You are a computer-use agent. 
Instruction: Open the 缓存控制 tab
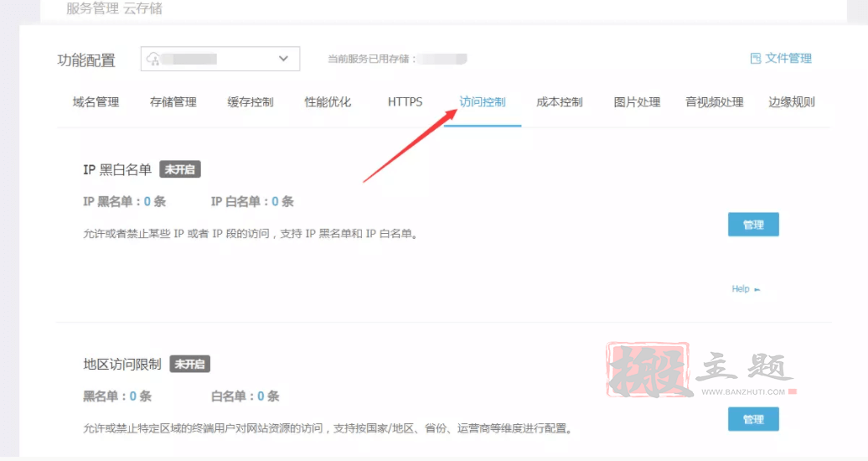click(x=251, y=102)
